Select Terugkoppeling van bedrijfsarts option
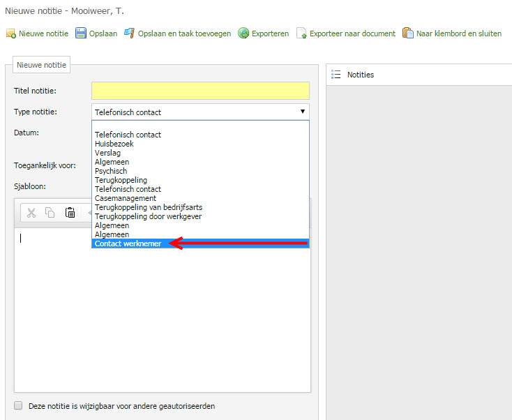 (x=149, y=207)
